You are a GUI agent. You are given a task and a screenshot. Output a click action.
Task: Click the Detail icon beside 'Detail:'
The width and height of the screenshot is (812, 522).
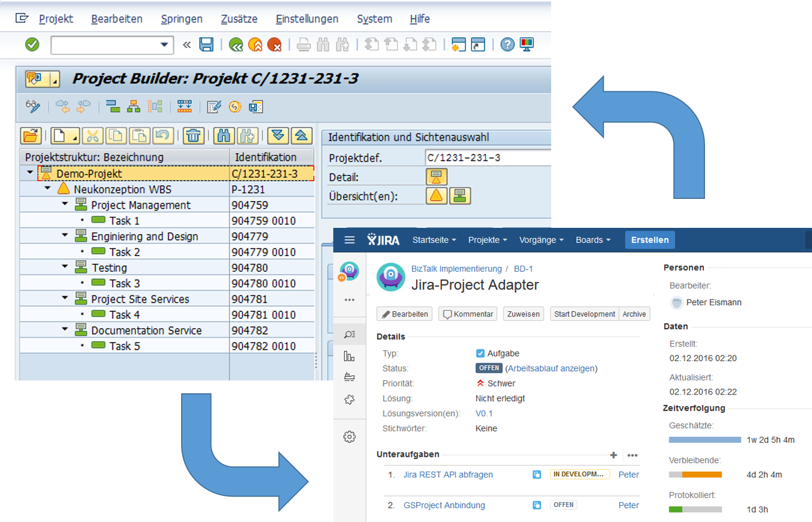(x=436, y=177)
